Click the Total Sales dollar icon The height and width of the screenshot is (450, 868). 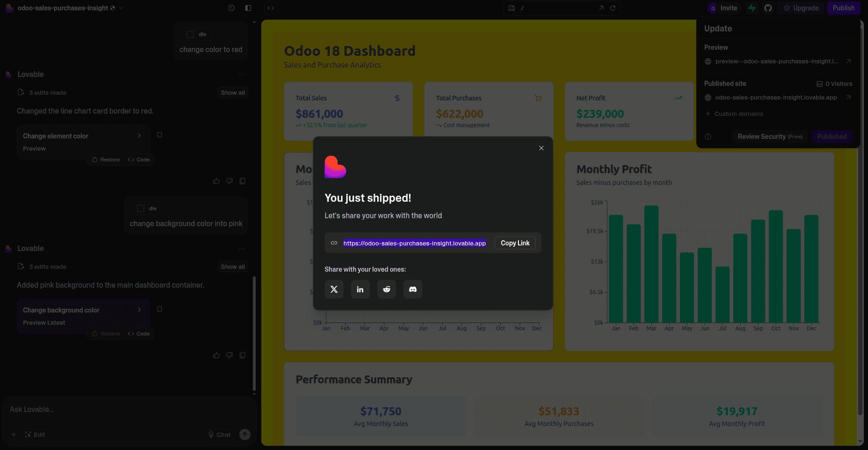tap(397, 98)
